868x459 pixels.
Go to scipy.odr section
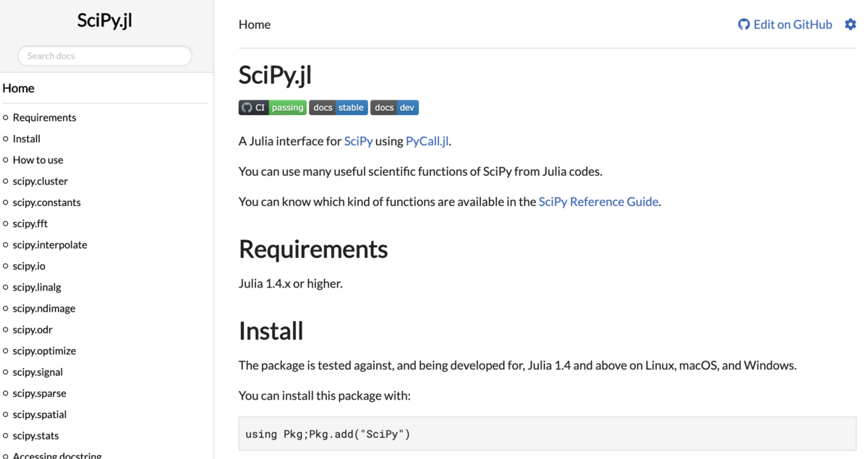pyautogui.click(x=33, y=329)
